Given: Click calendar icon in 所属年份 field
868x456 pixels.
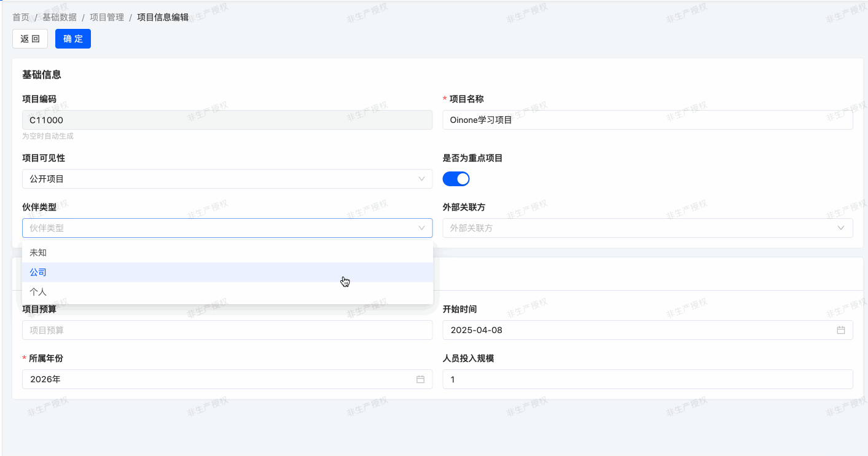Looking at the screenshot, I should (420, 379).
